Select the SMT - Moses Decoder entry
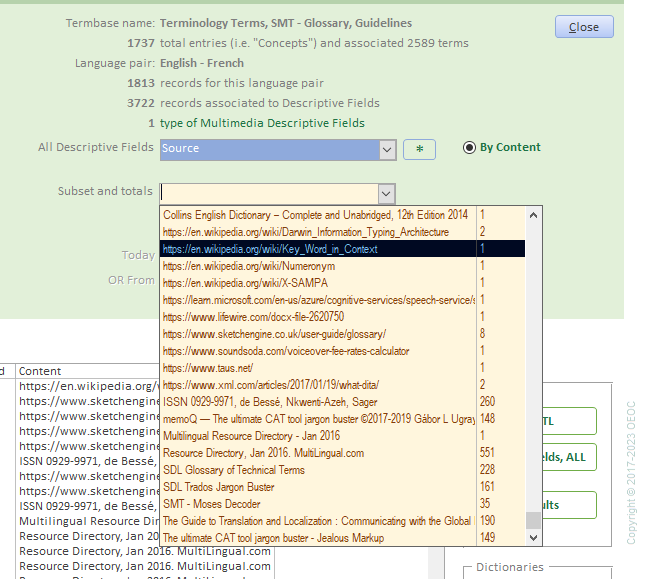648x579 pixels. coord(211,504)
